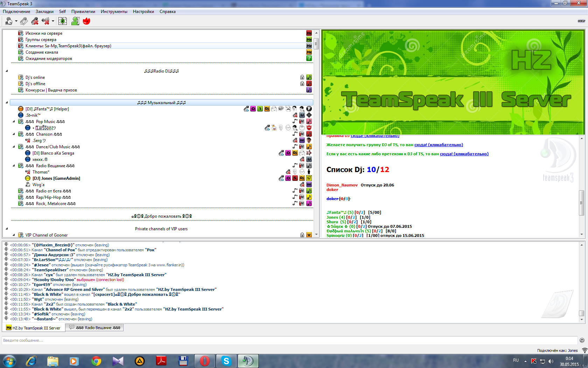
Task: Click the Activate microphone toolbar icon
Action: coord(24,21)
